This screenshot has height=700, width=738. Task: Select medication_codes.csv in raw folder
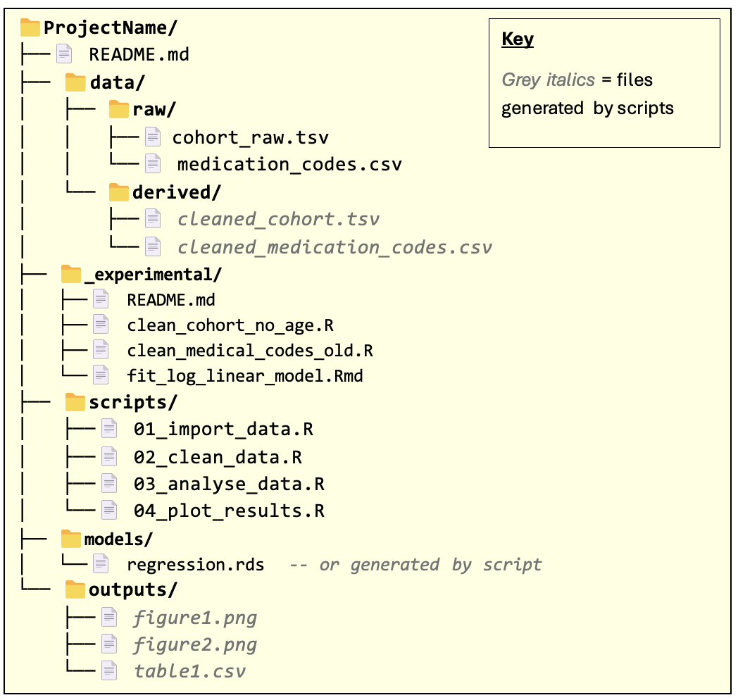tap(289, 165)
